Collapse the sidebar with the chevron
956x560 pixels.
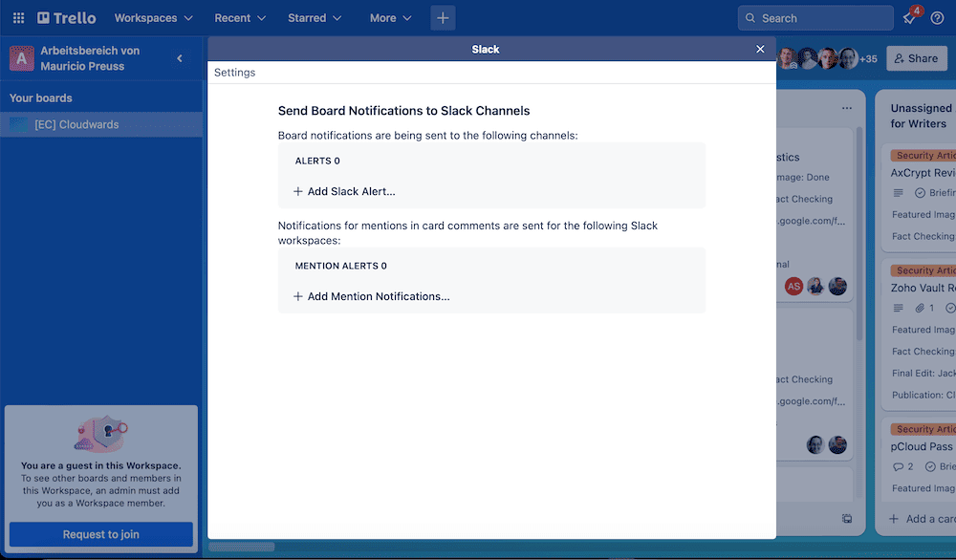[180, 58]
